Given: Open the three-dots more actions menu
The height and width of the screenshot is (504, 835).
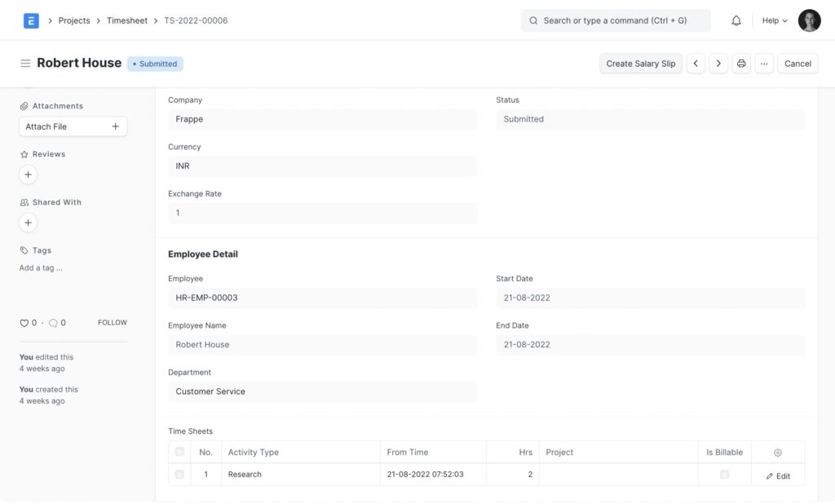Looking at the screenshot, I should [x=764, y=64].
